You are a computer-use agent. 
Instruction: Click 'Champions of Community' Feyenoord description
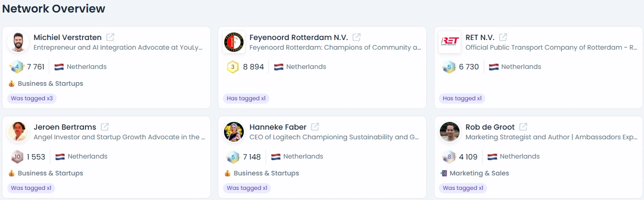(336, 48)
